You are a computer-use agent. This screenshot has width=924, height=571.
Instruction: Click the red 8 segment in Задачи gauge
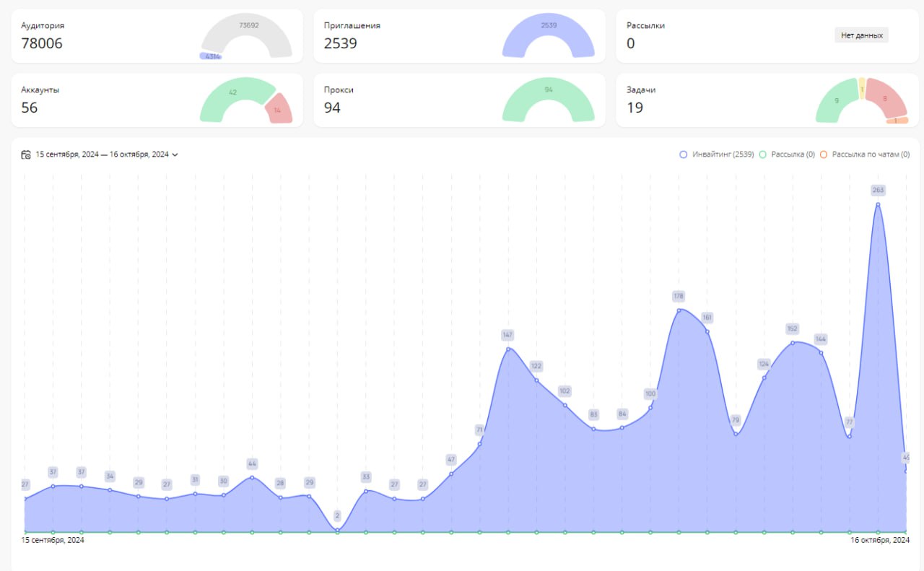[886, 99]
